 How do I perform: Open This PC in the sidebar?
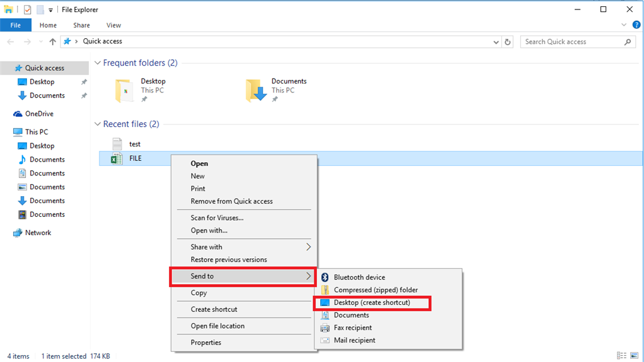tap(35, 132)
